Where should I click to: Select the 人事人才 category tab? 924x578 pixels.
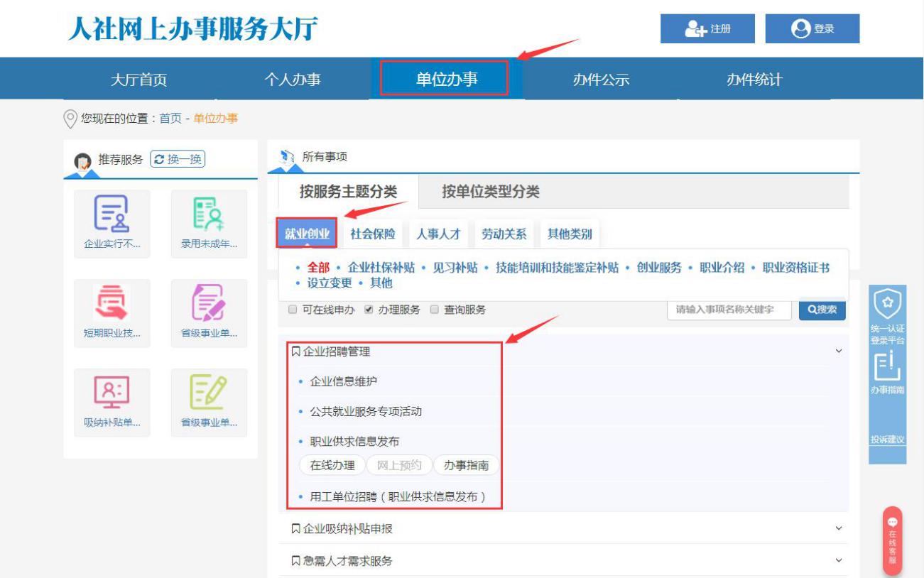pyautogui.click(x=438, y=234)
